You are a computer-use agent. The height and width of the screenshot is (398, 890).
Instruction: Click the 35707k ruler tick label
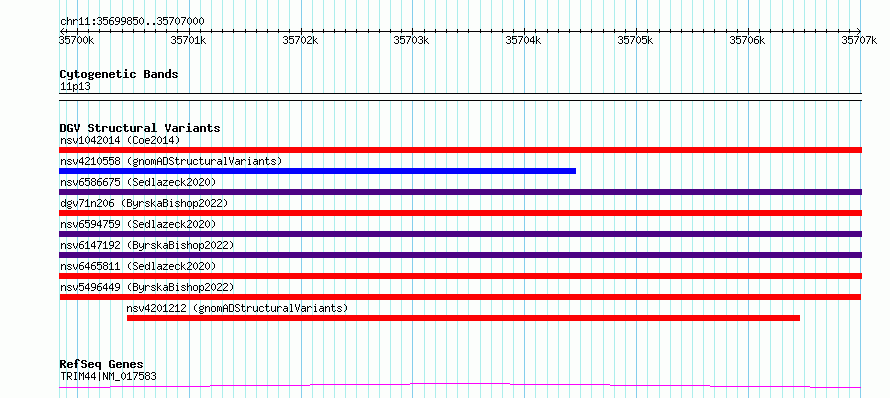coord(859,40)
